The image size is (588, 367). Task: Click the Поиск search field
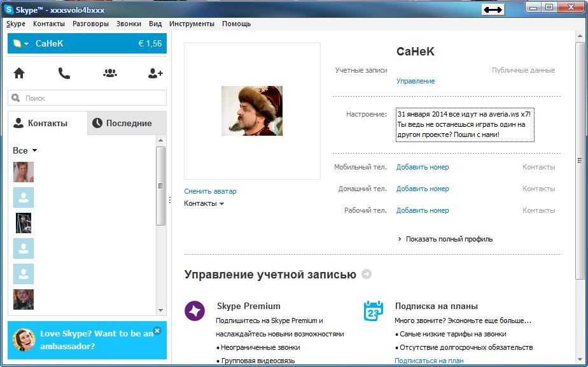(x=88, y=98)
